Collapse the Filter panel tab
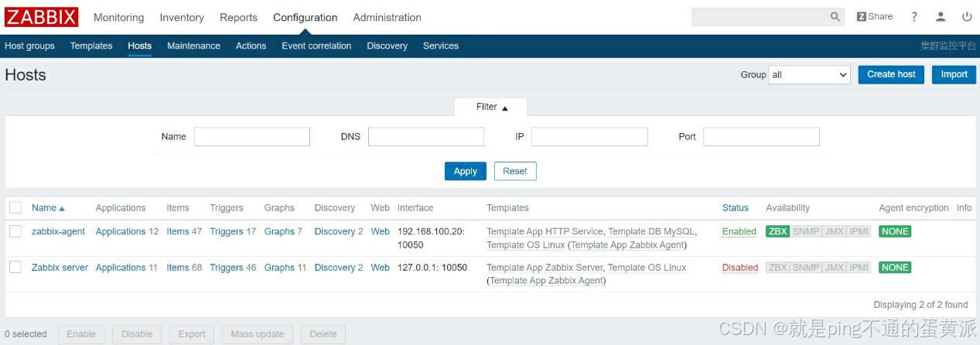Screen dimensions: 980x345 [x=492, y=107]
